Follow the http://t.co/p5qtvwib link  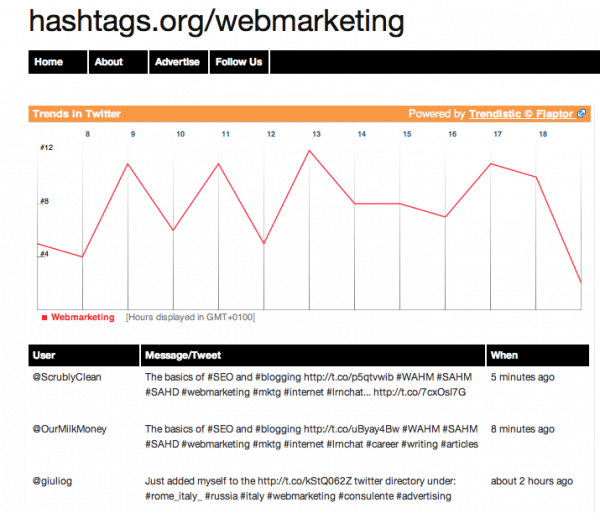pyautogui.click(x=349, y=377)
